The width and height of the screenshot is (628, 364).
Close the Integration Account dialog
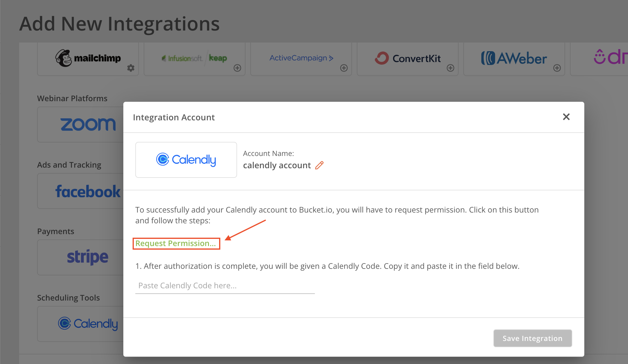tap(566, 117)
